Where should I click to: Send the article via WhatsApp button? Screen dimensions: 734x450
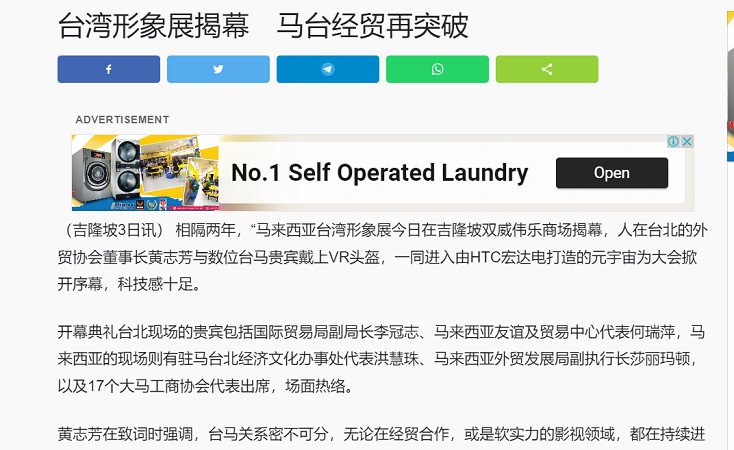tap(437, 69)
